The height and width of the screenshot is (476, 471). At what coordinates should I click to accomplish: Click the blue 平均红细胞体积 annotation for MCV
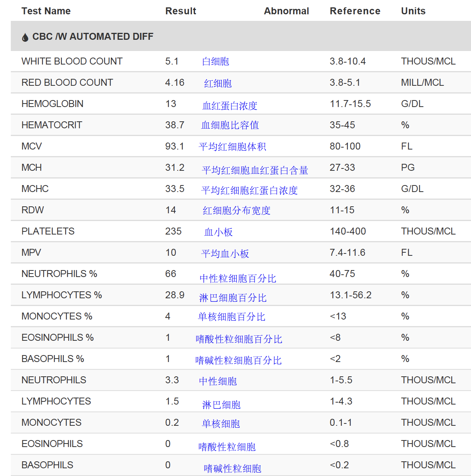tap(232, 147)
